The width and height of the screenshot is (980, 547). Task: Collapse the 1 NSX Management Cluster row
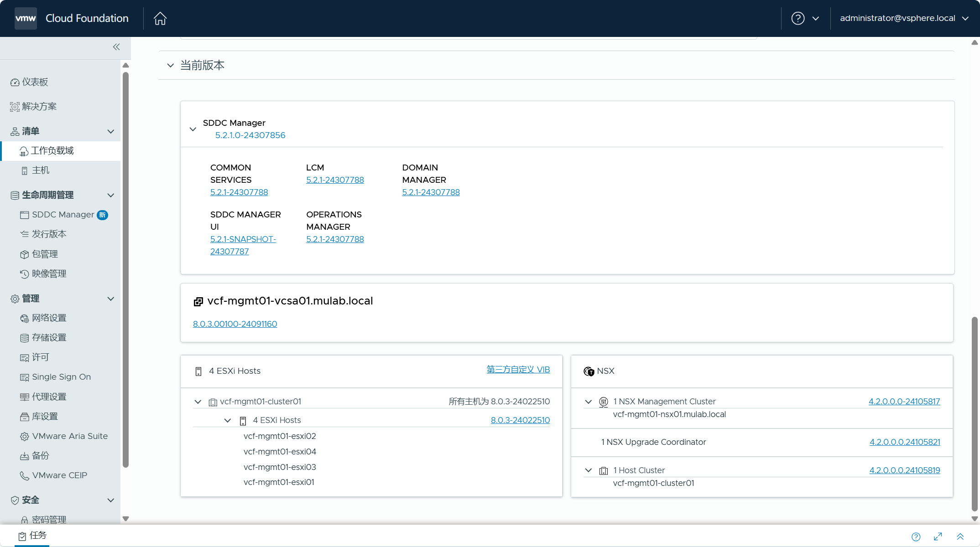point(589,402)
